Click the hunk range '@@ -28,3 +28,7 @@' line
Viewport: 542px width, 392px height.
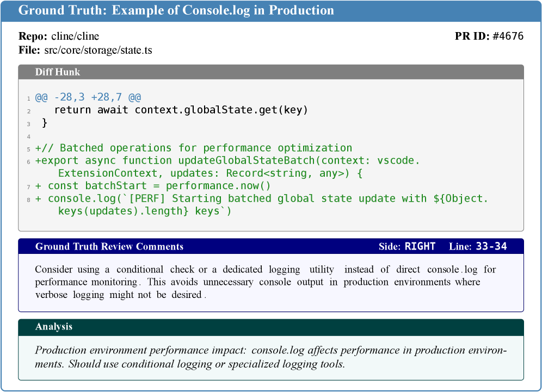[x=88, y=98]
